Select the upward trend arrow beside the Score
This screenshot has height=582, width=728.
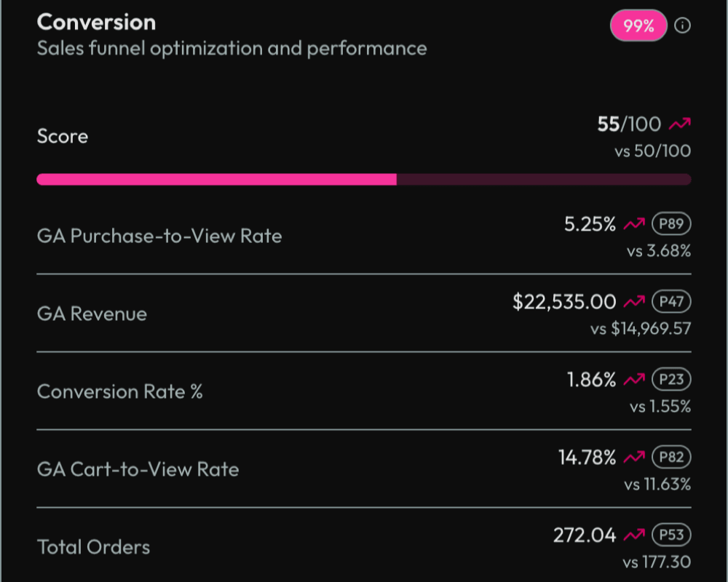pyautogui.click(x=679, y=124)
